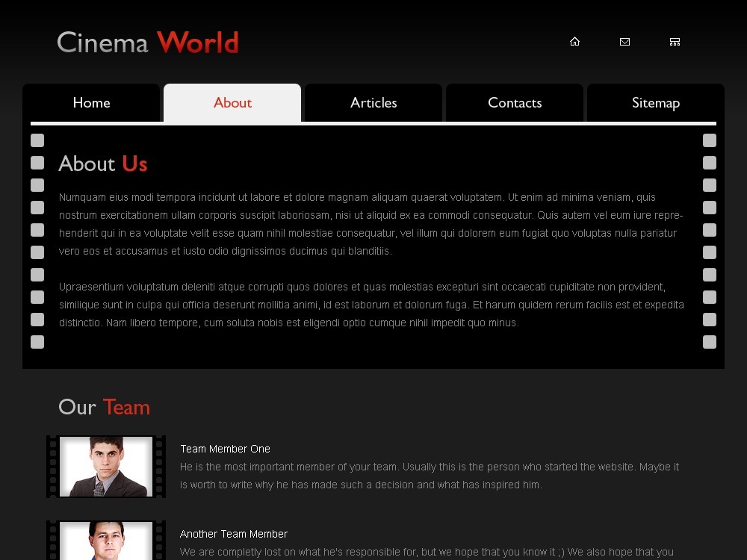Go to the Contacts tab
The image size is (747, 560).
coord(514,102)
